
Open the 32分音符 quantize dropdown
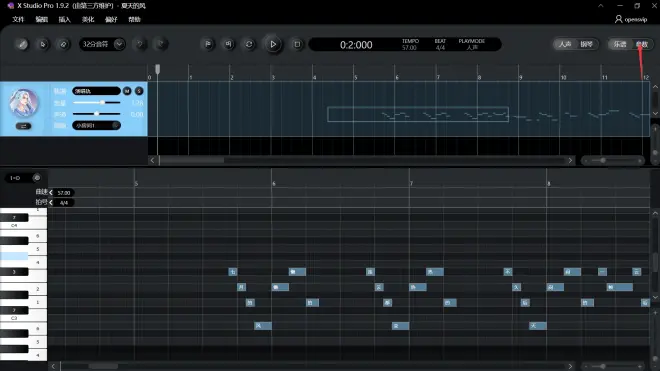pos(102,44)
